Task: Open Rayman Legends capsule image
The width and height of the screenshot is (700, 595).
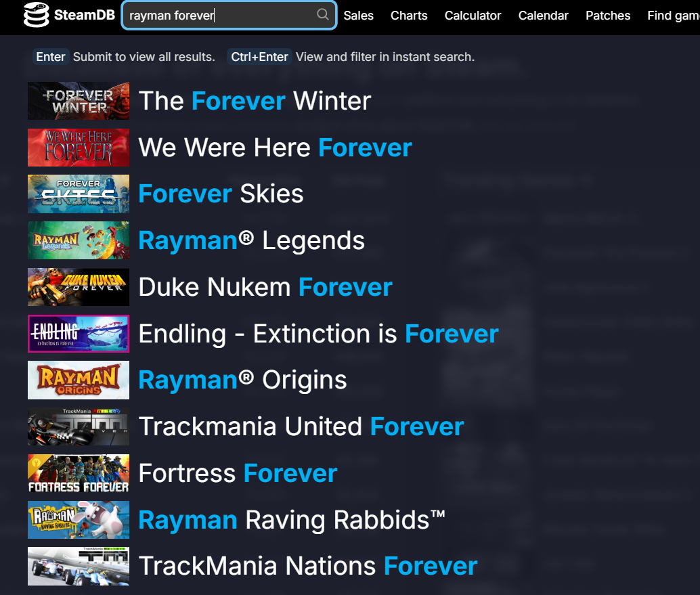Action: pyautogui.click(x=79, y=240)
